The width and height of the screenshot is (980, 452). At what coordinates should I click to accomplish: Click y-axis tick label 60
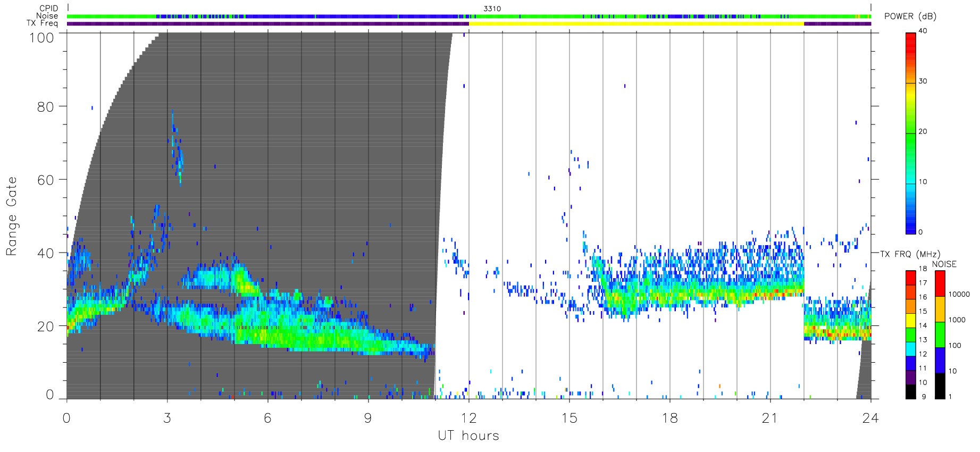click(x=45, y=180)
